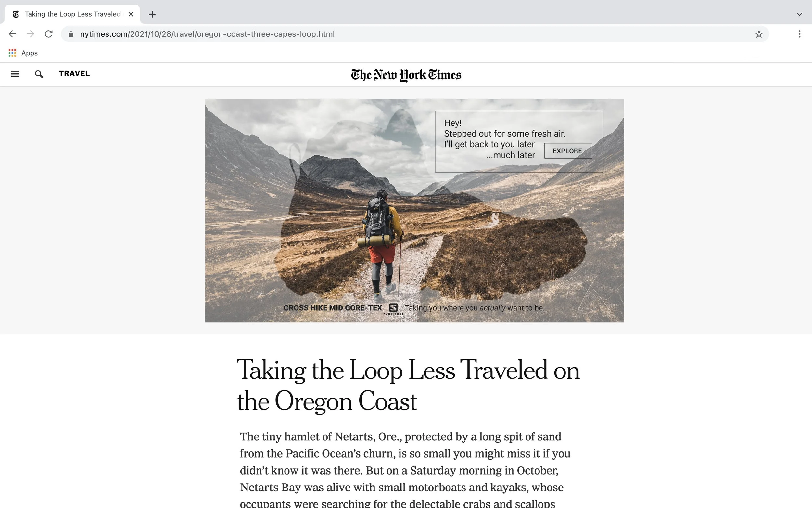Go forward with the forward arrow
The height and width of the screenshot is (508, 812).
[x=31, y=34]
